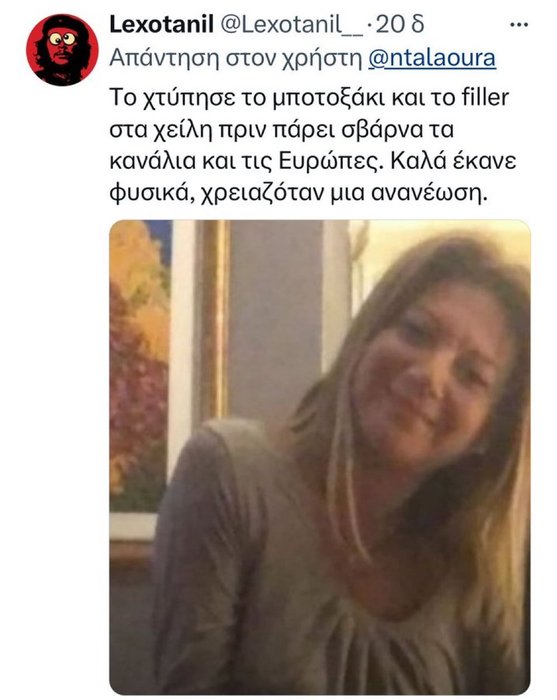Viewport: 557px width, 700px height.
Task: Click the Απάντηση στον χρήστη label
Action: click(x=236, y=58)
